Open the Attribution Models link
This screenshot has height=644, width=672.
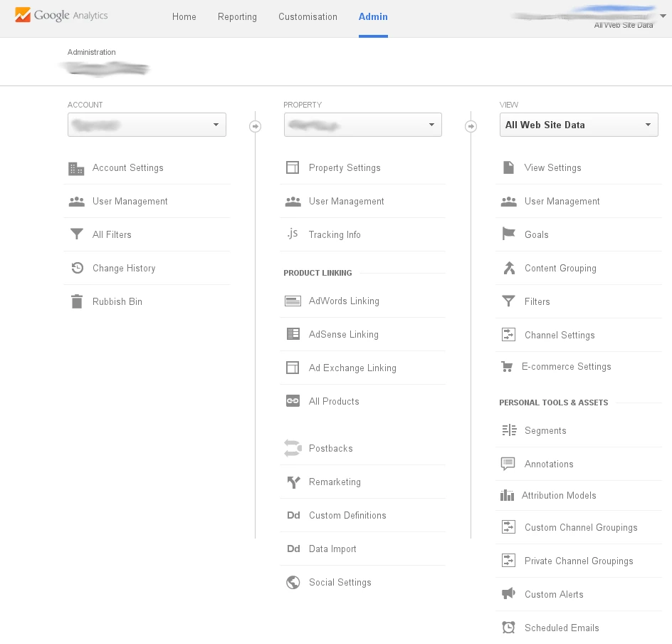tap(559, 495)
